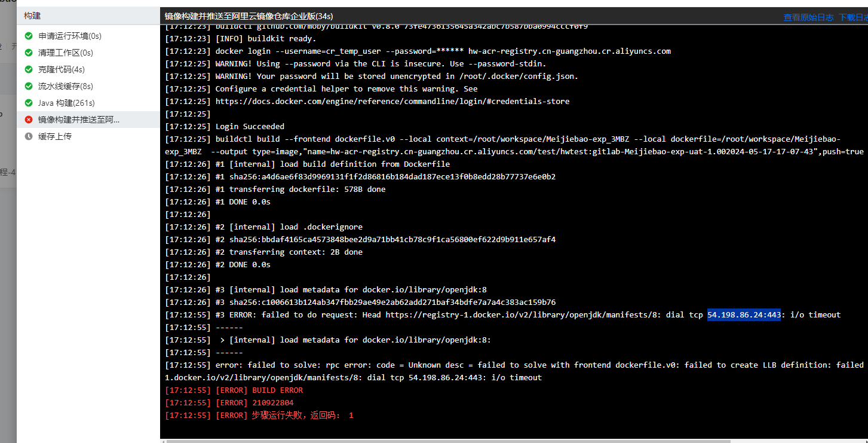
Task: View the Java 构建(261s) step log
Action: [66, 103]
